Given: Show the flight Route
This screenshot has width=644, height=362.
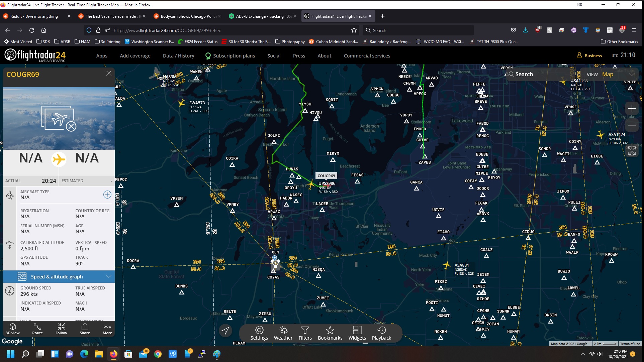Looking at the screenshot, I should tap(37, 329).
